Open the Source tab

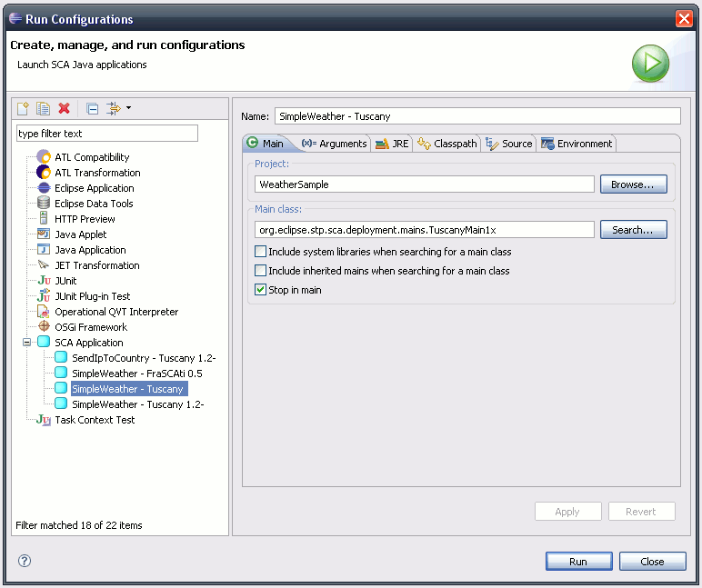509,144
